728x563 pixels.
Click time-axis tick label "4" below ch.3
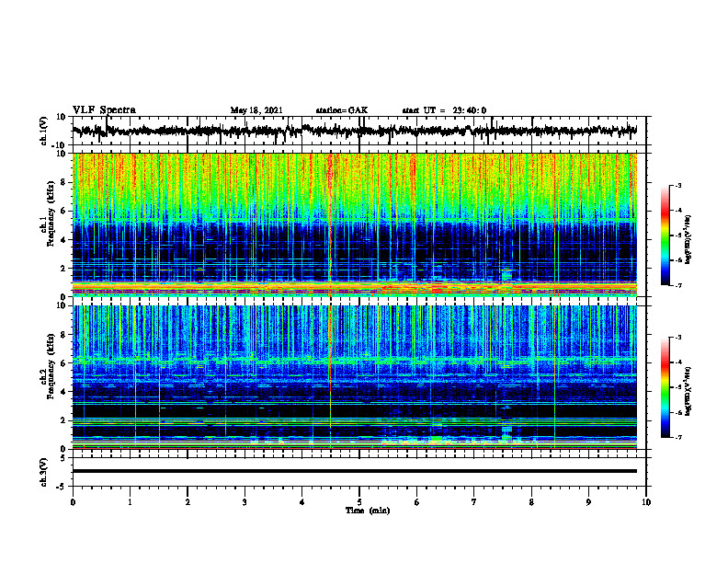[x=302, y=502]
